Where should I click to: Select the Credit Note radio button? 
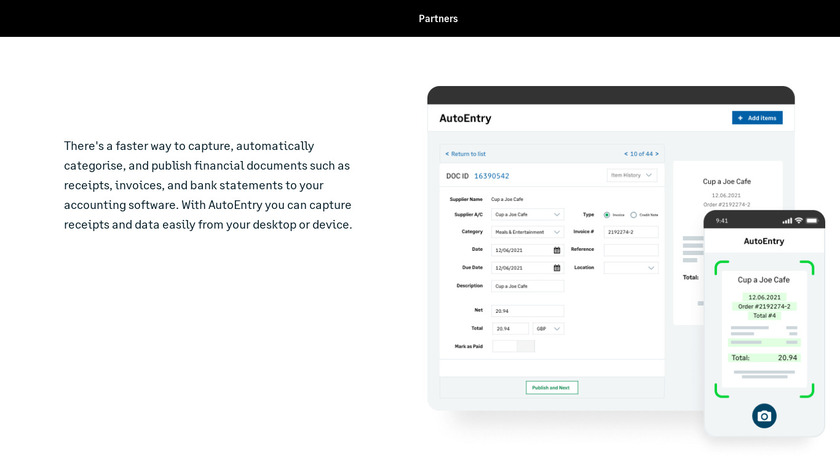pos(633,215)
